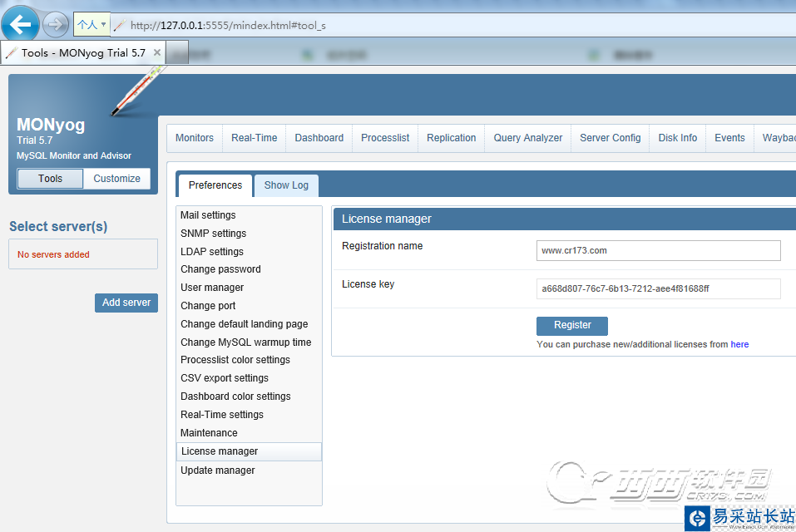Select the Preferences tab

215,185
